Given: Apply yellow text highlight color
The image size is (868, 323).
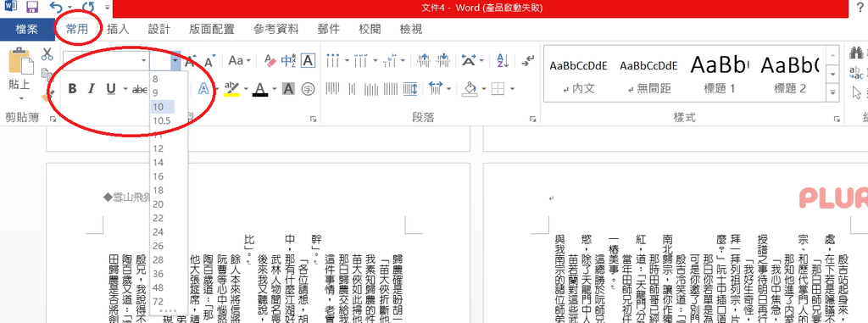Looking at the screenshot, I should [232, 89].
